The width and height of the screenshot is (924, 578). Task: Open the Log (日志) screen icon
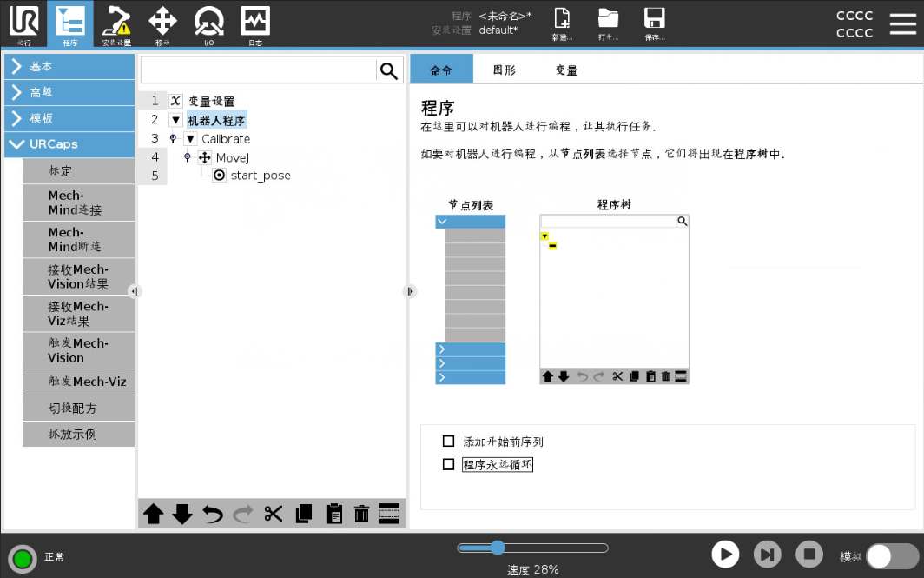tap(255, 24)
